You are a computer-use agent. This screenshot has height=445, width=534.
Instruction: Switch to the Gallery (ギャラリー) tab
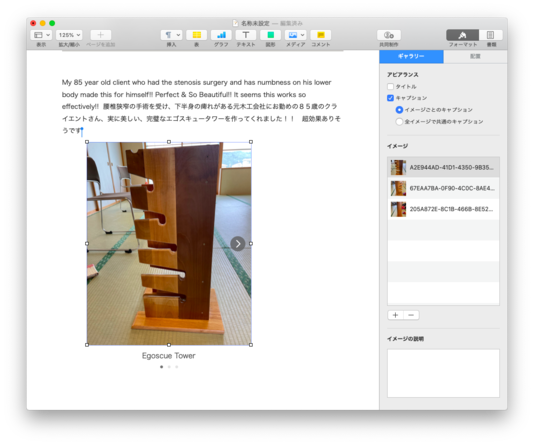[x=411, y=57]
